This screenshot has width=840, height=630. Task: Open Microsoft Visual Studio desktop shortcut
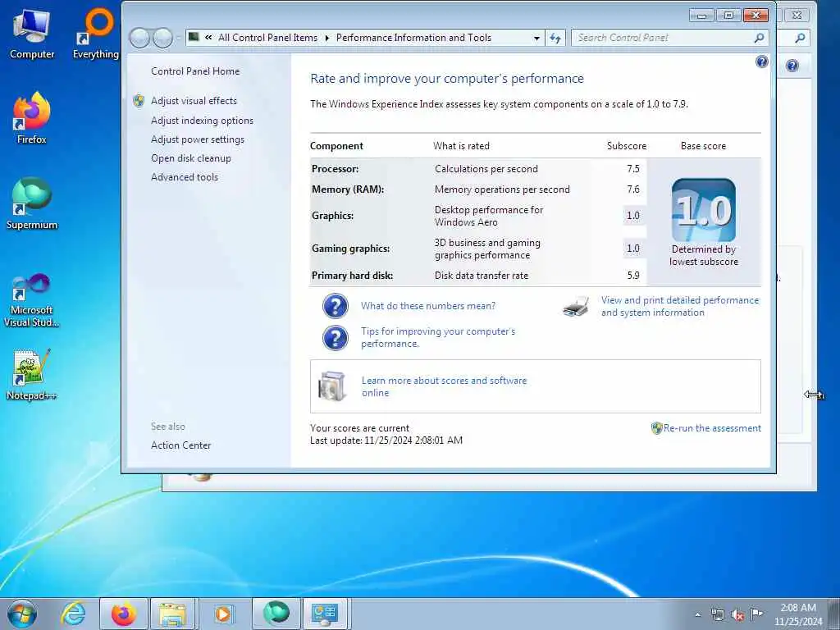32,300
